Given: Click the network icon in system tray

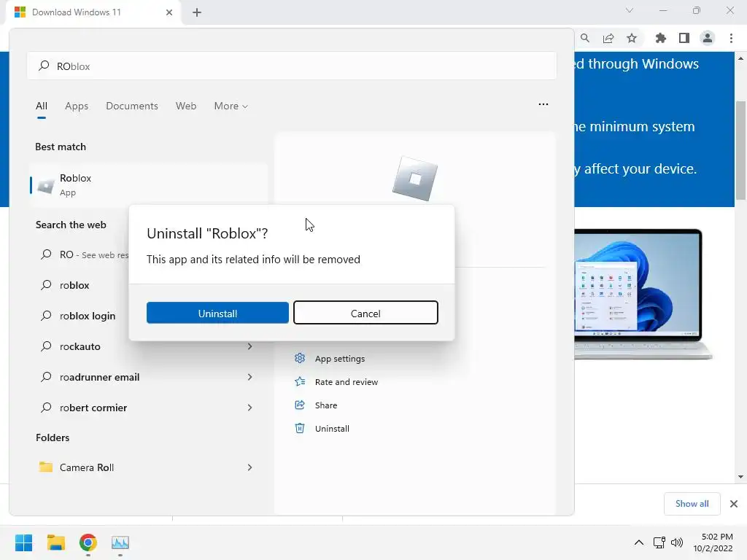Looking at the screenshot, I should 659,542.
